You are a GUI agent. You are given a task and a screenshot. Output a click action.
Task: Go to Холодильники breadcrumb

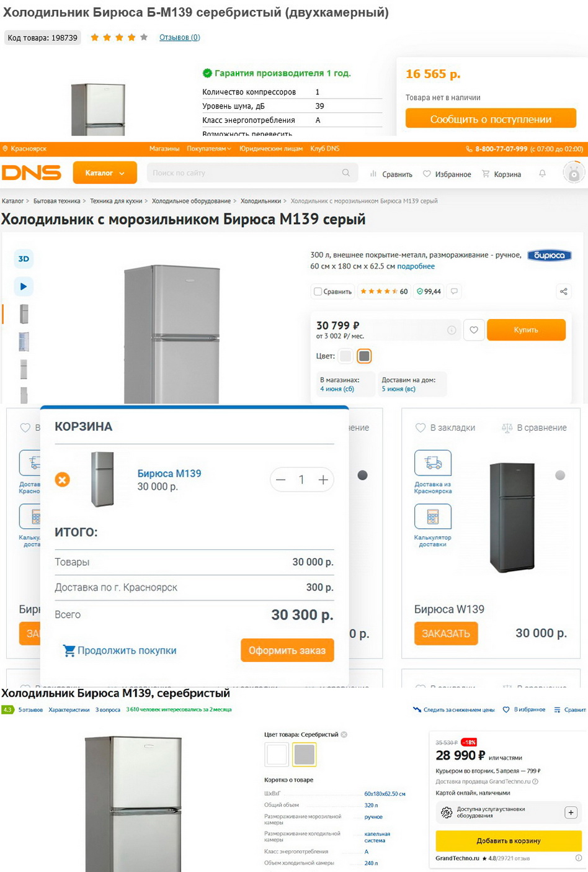(261, 201)
